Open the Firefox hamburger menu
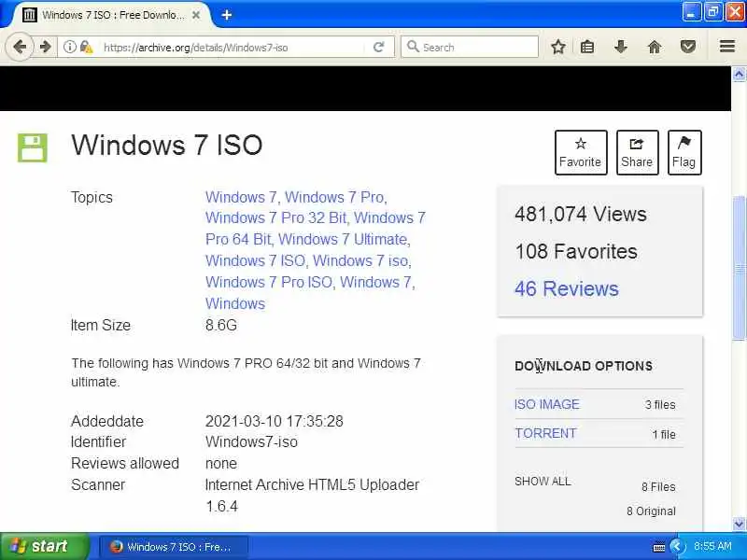Screen dimensions: 747x560 pyautogui.click(x=727, y=47)
